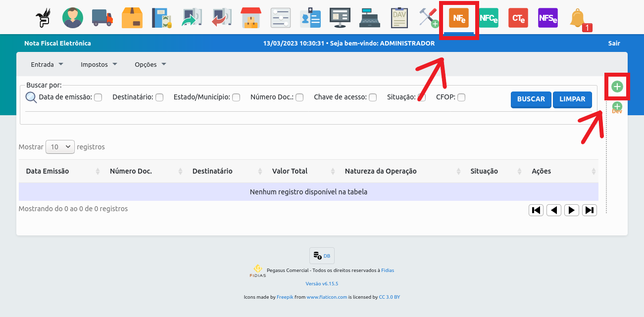
Task: Open the cash register icon
Action: pos(370,18)
